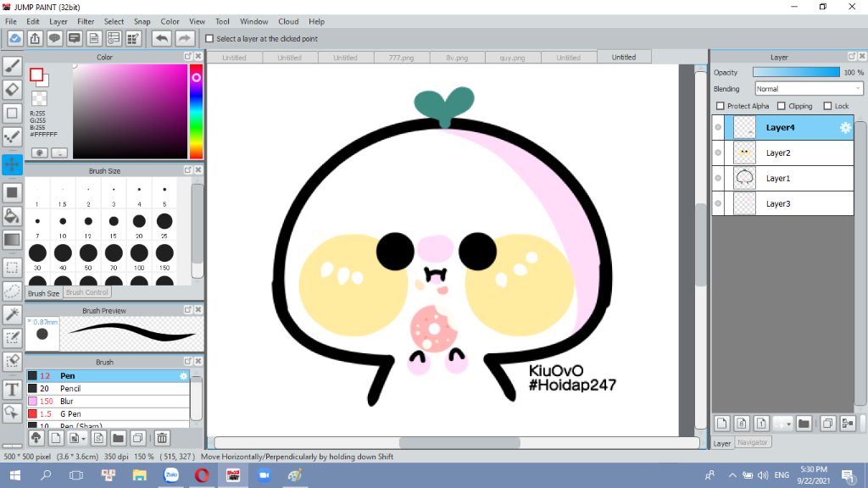
Task: Select the G Pen brush
Action: (108, 413)
